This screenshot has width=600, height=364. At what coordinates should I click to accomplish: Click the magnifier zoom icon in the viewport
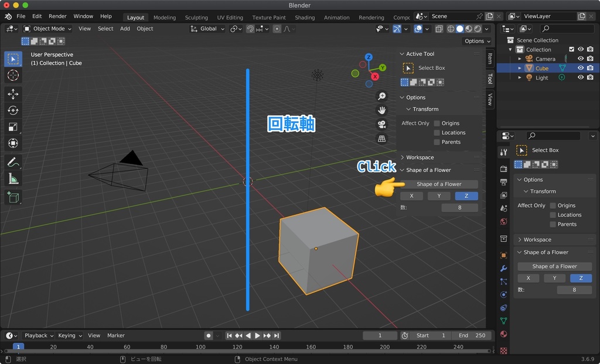[x=382, y=96]
